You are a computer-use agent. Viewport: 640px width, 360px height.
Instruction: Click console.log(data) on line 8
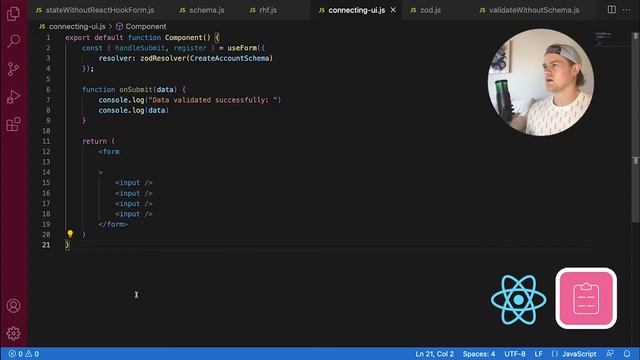tap(133, 110)
